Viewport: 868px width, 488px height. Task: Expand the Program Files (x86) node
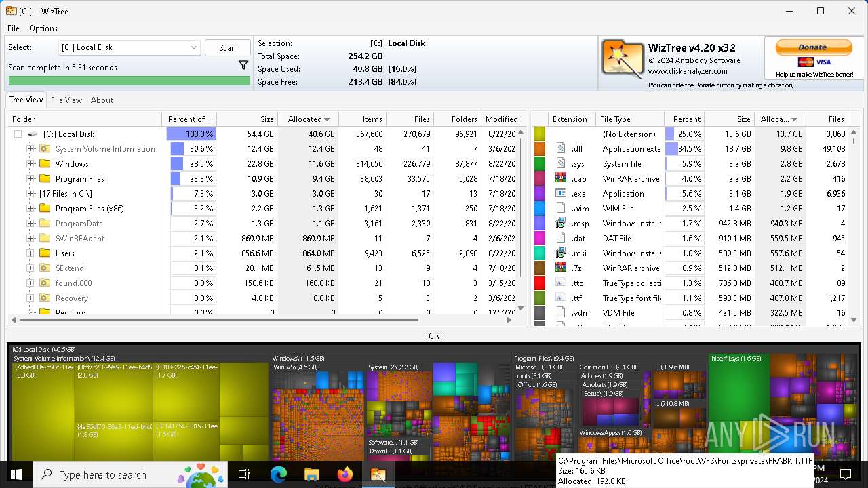31,209
